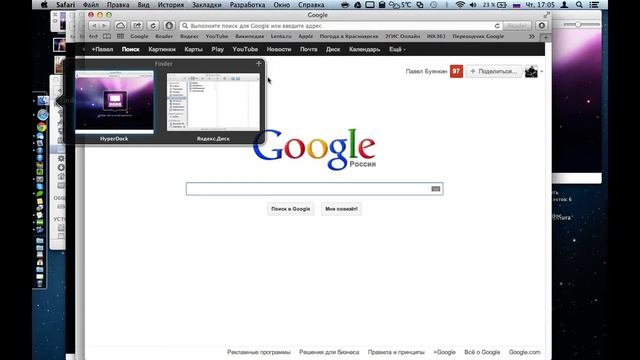The width and height of the screenshot is (640, 360).
Task: Open Apple menu
Action: point(44,5)
